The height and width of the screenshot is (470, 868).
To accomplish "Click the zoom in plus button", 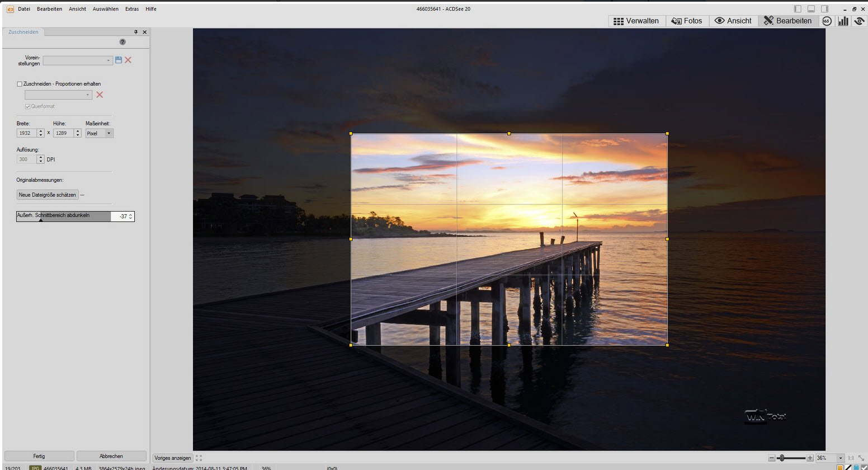I will click(x=810, y=458).
